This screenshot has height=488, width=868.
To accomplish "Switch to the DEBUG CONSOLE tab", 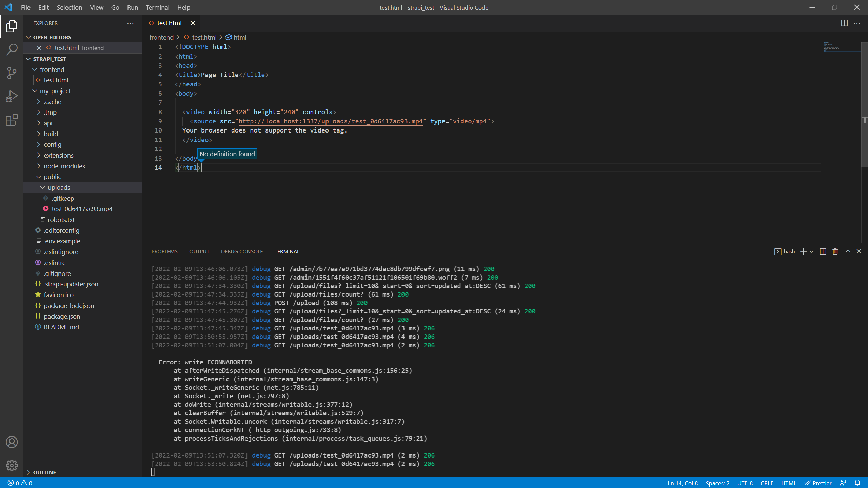I will click(242, 251).
